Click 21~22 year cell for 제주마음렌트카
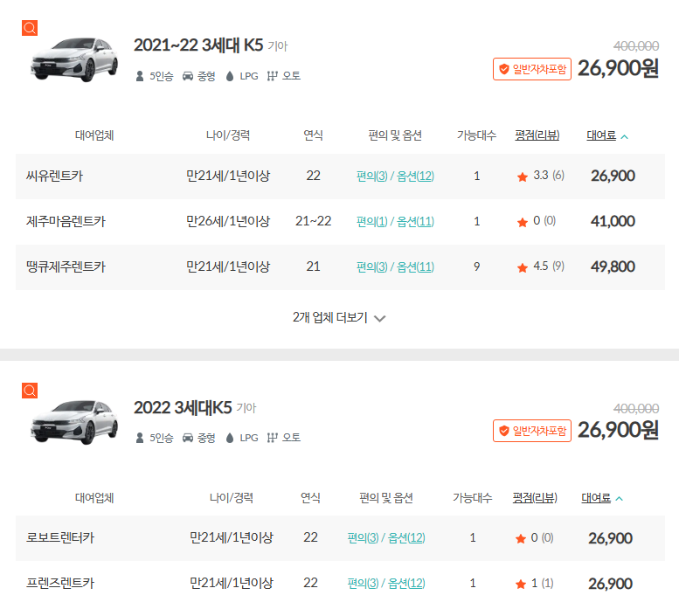This screenshot has width=679, height=616. pos(313,221)
